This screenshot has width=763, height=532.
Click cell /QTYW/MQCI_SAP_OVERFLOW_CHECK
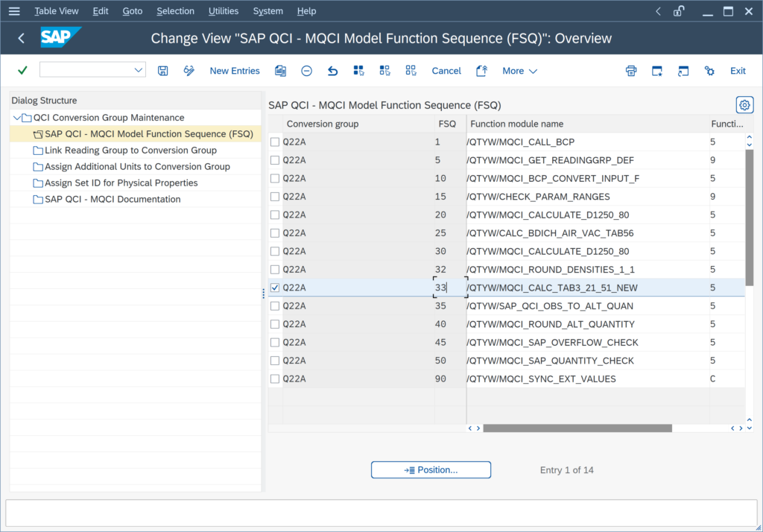coord(588,342)
